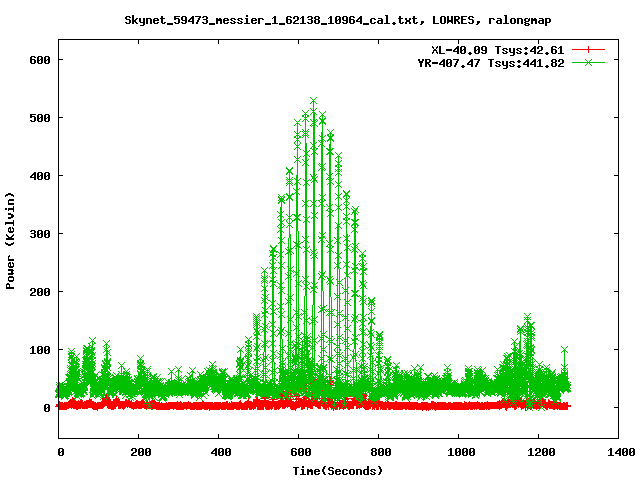Image resolution: width=640 pixels, height=480 pixels.
Task: Click the green secondary peak near 1170 seconds
Action: [x=527, y=317]
